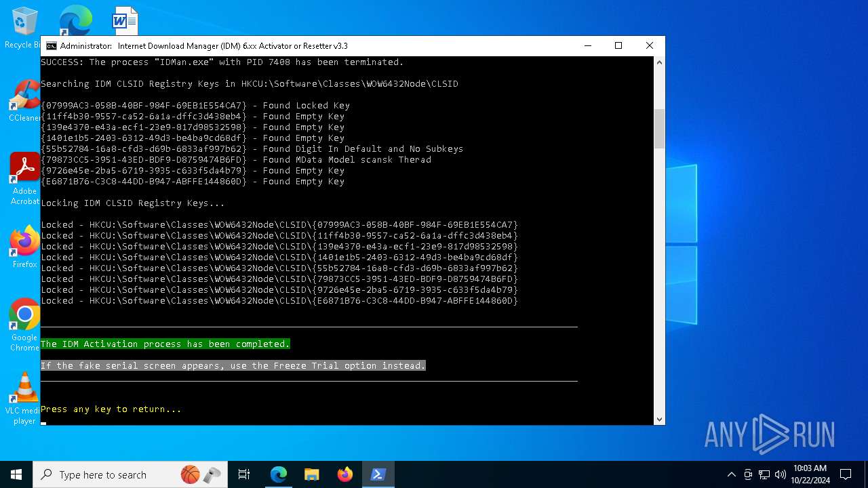Maximize the IDM Activator console window
Image resolution: width=868 pixels, height=488 pixels.
[x=618, y=46]
